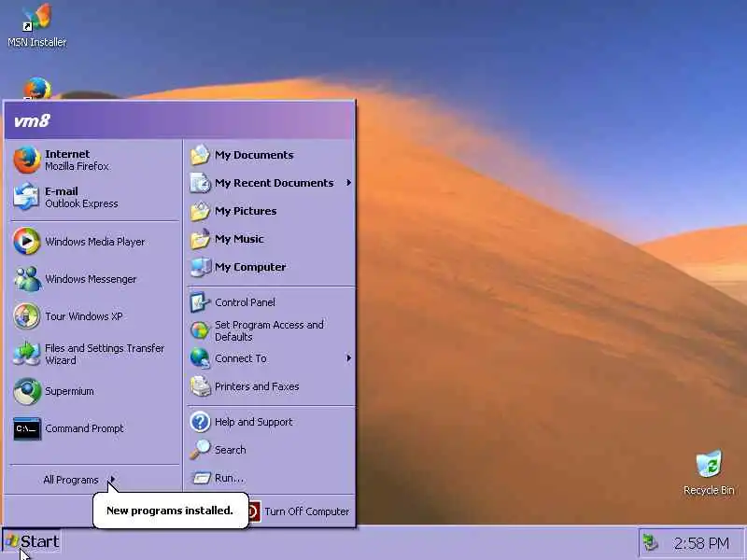Open Windows Messenger by its people icon
This screenshot has width=747, height=560.
click(x=27, y=278)
